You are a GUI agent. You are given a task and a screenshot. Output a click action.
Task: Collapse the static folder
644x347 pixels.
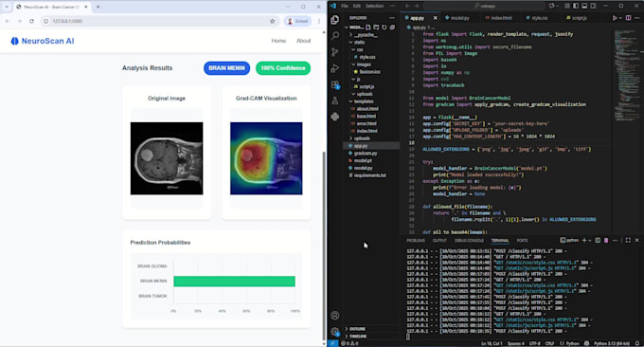point(359,42)
